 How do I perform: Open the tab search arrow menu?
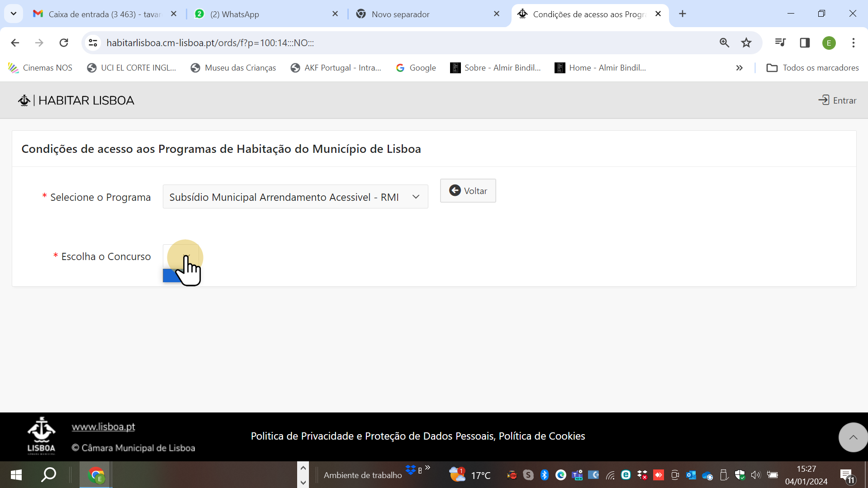tap(13, 14)
